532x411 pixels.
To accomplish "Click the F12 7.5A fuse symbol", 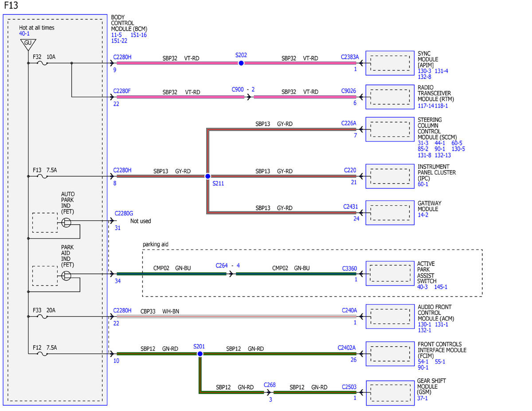I will coord(43,354).
